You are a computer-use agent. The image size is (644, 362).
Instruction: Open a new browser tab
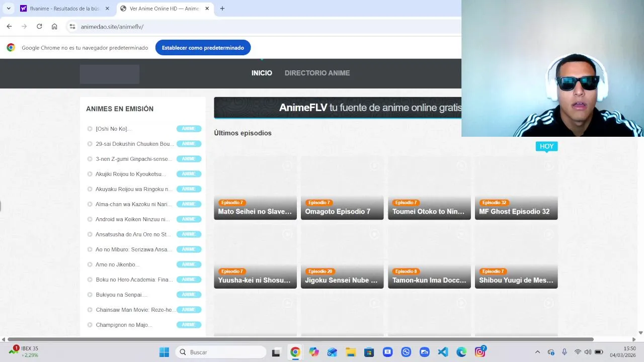(x=222, y=9)
